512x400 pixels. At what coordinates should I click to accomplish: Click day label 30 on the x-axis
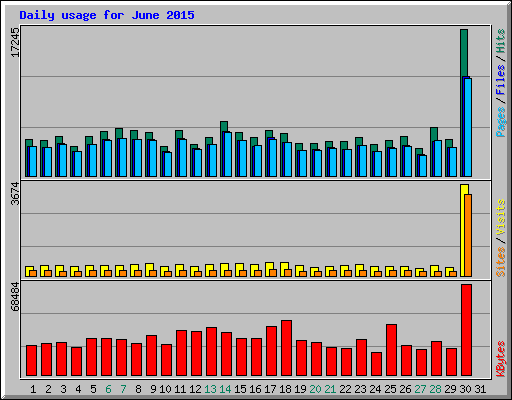[x=465, y=389]
